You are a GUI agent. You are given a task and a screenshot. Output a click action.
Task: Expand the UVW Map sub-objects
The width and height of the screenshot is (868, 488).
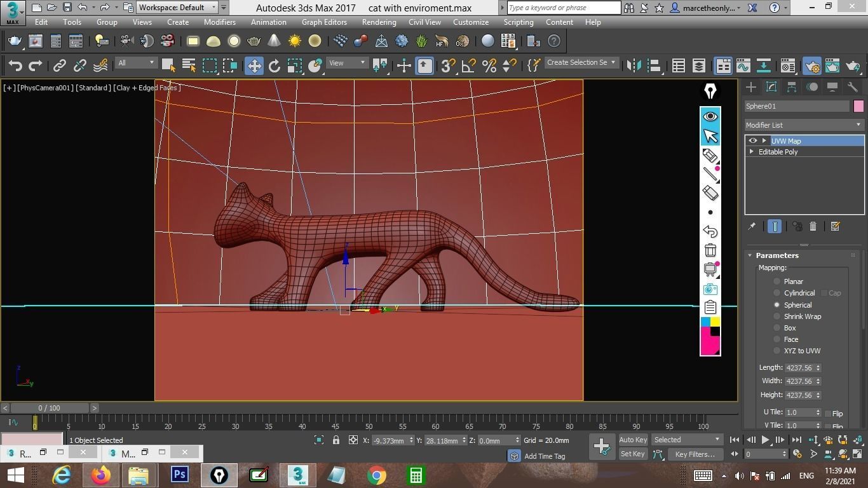(764, 141)
